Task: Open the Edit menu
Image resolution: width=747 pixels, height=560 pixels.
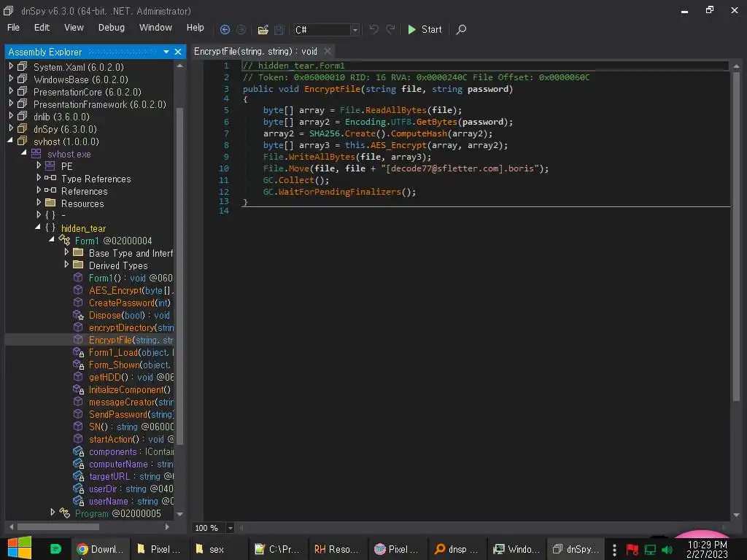Action: click(x=42, y=28)
